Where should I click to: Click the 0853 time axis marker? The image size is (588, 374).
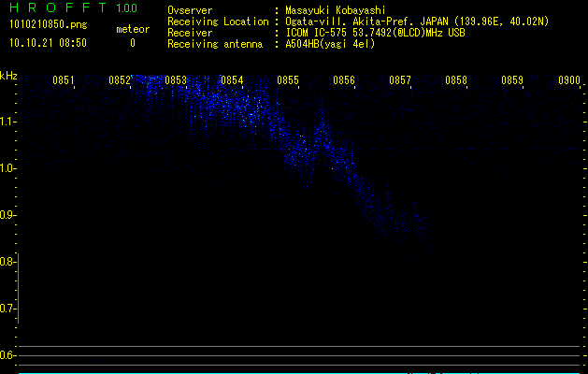(x=176, y=80)
